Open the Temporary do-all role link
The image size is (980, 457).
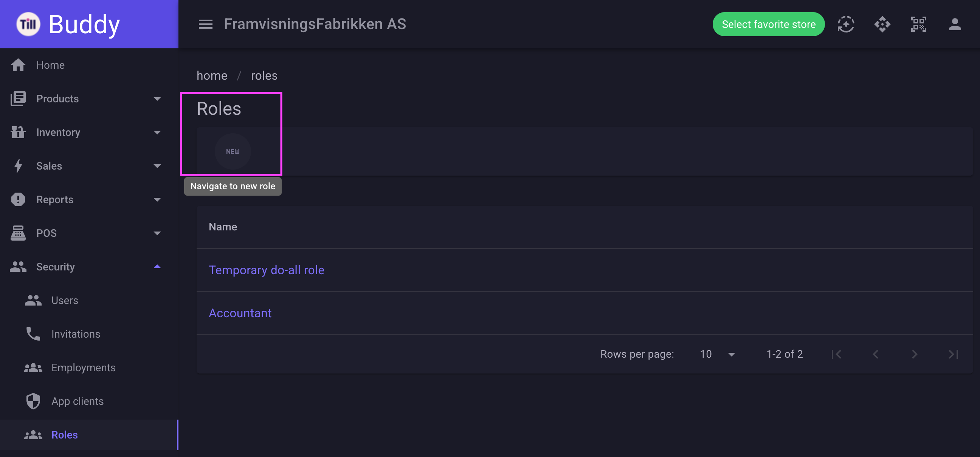click(266, 270)
